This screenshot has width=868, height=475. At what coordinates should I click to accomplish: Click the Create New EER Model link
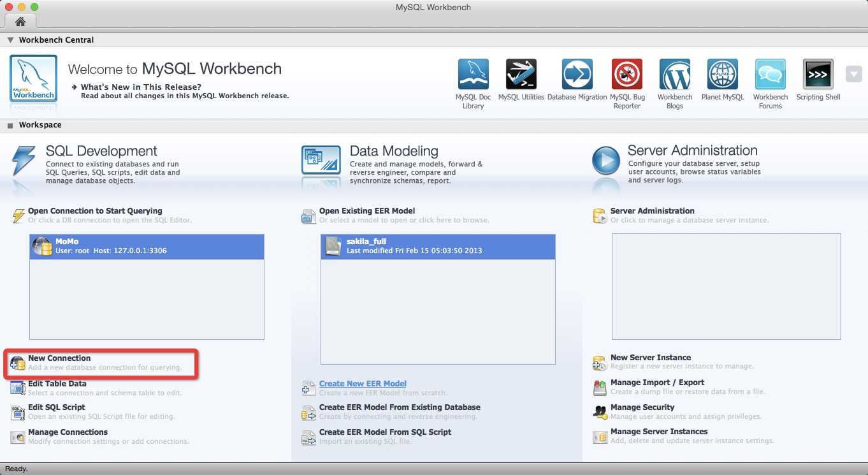[x=363, y=383]
